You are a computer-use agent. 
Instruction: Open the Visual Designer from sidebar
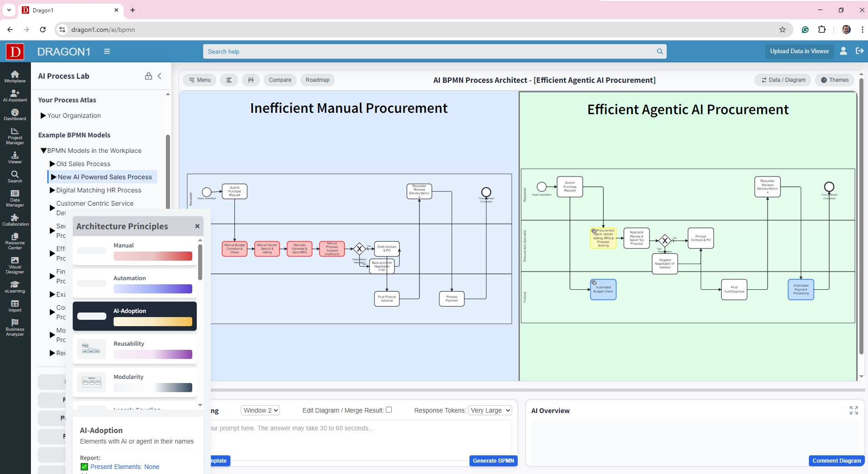15,265
